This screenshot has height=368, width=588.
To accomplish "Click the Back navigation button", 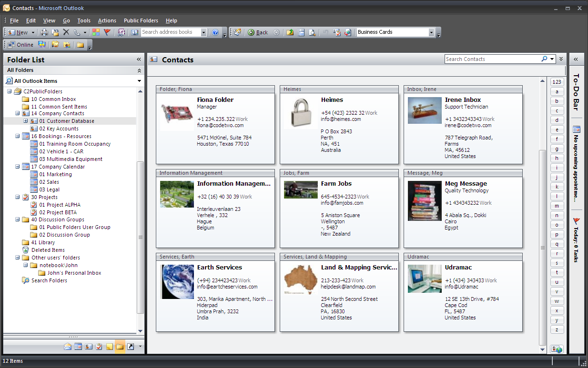I will pyautogui.click(x=258, y=32).
